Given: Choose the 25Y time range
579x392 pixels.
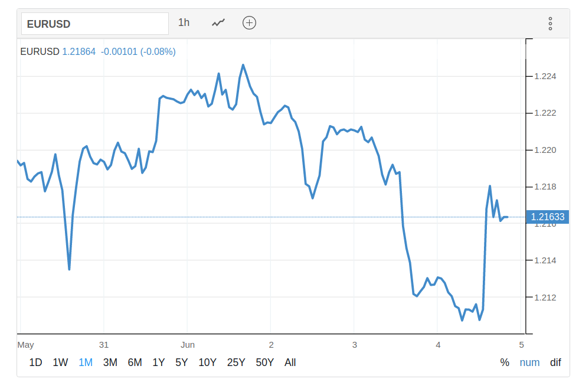Looking at the screenshot, I should [235, 362].
